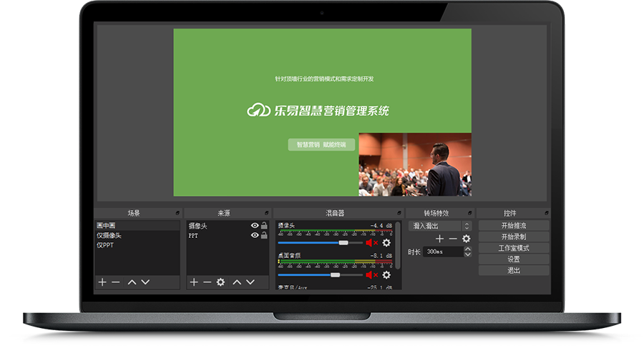Open the 淡入淡出 transition dropdown
This screenshot has height=348, width=644.
click(x=439, y=226)
